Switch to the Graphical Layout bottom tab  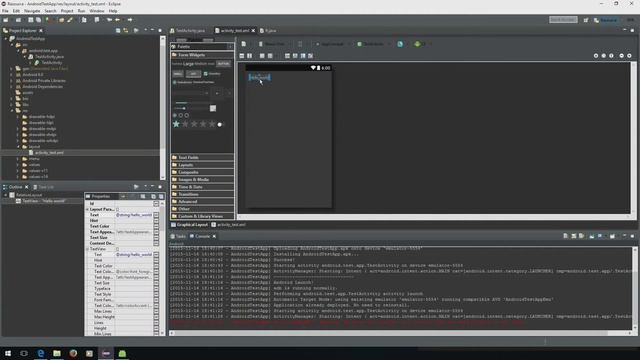point(189,225)
